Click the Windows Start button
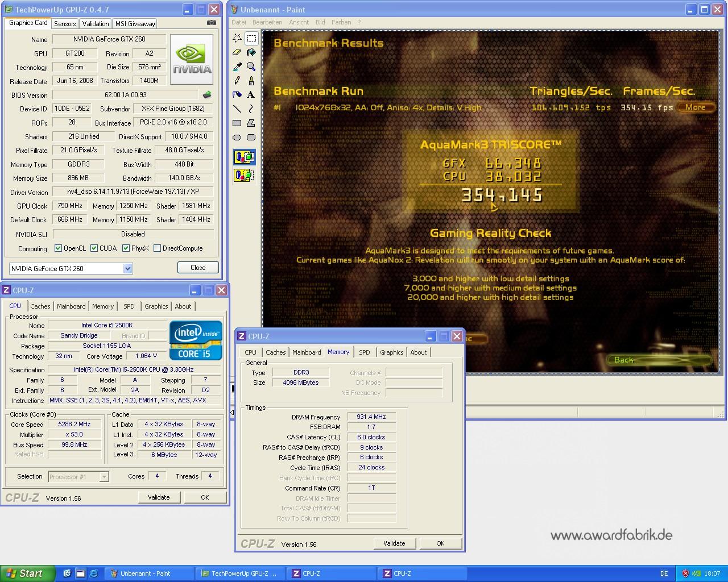 point(28,573)
